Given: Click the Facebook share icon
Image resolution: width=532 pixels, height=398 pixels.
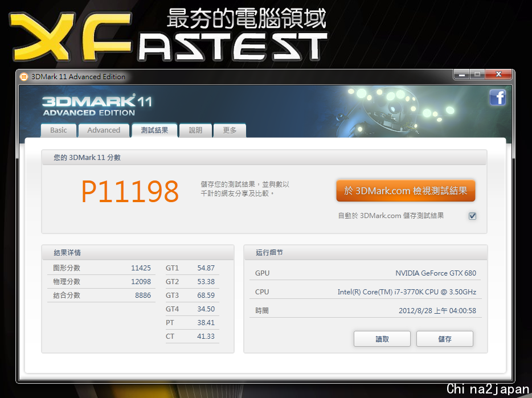Looking at the screenshot, I should 498,98.
